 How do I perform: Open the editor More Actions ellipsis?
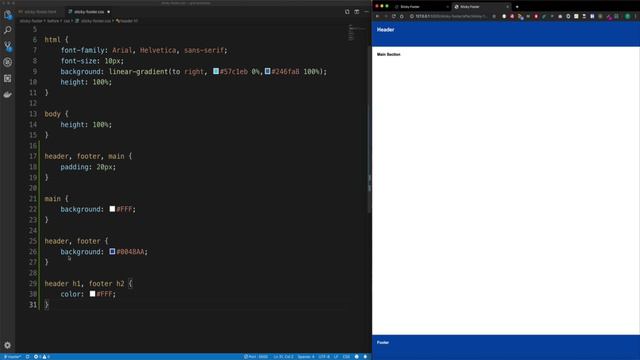coord(366,12)
